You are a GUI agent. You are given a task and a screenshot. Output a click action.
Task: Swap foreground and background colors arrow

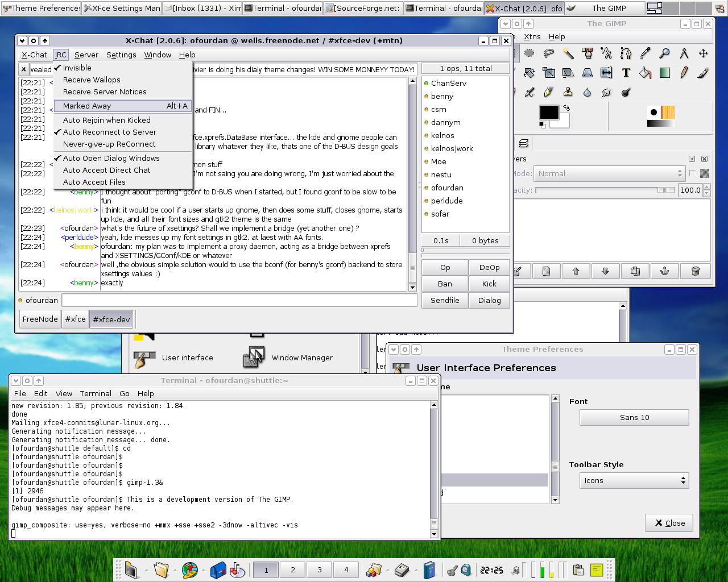click(566, 107)
